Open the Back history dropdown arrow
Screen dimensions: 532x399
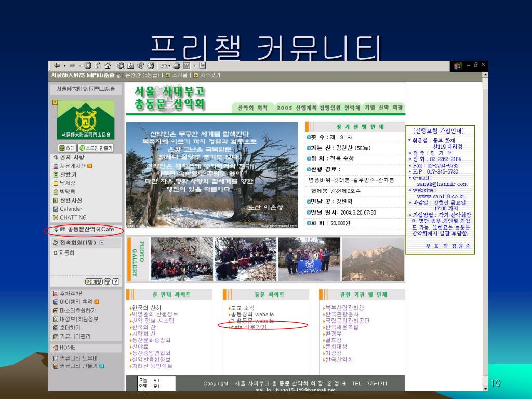click(x=64, y=65)
